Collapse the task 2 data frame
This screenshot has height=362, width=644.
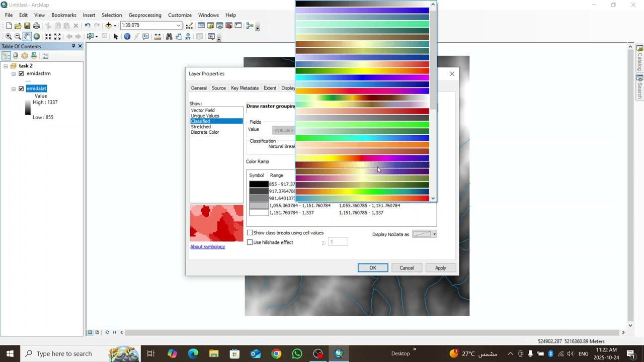coord(6,66)
